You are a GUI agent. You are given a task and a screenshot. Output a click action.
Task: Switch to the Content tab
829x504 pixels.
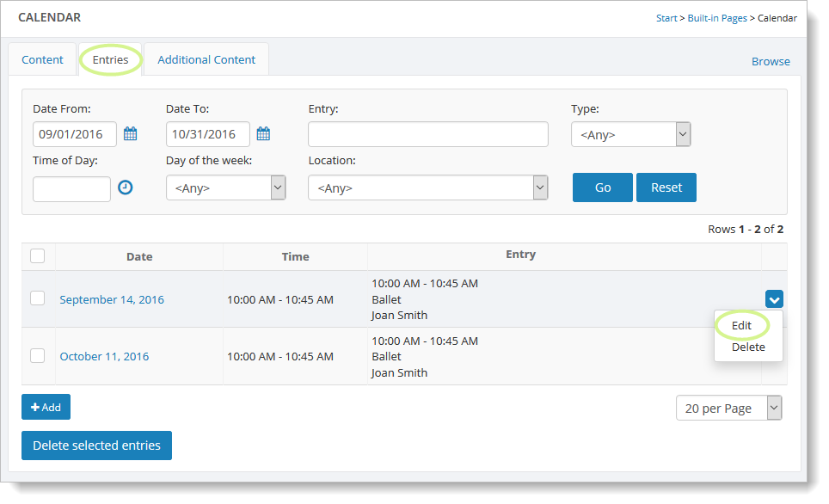click(43, 60)
